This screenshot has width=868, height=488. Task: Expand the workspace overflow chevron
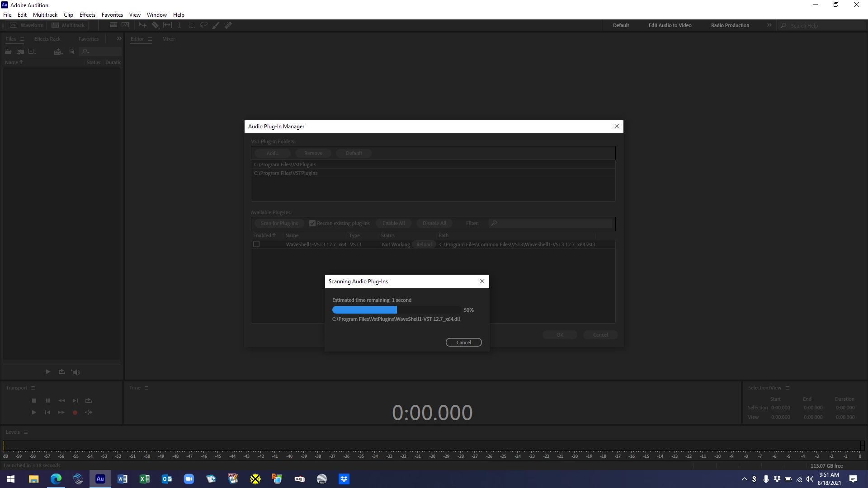pos(769,25)
